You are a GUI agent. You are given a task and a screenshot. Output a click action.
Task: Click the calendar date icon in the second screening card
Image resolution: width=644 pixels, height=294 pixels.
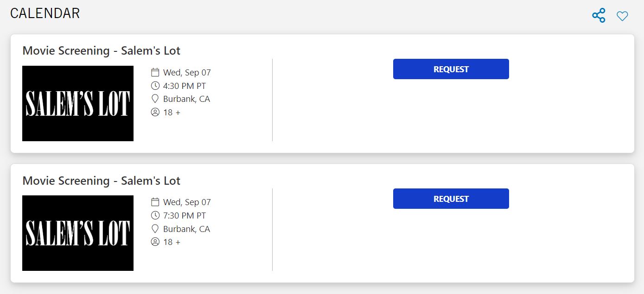click(155, 202)
